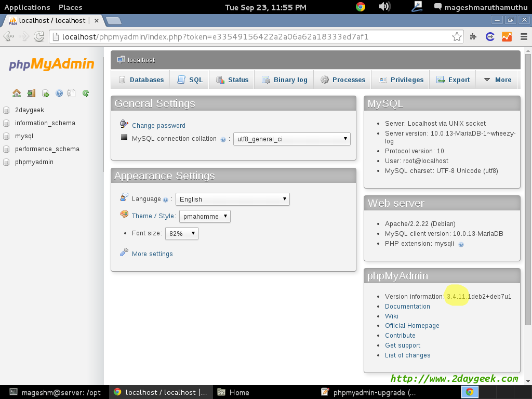Select the information_schema database
Screen dimensions: 532x399
[x=45, y=123]
